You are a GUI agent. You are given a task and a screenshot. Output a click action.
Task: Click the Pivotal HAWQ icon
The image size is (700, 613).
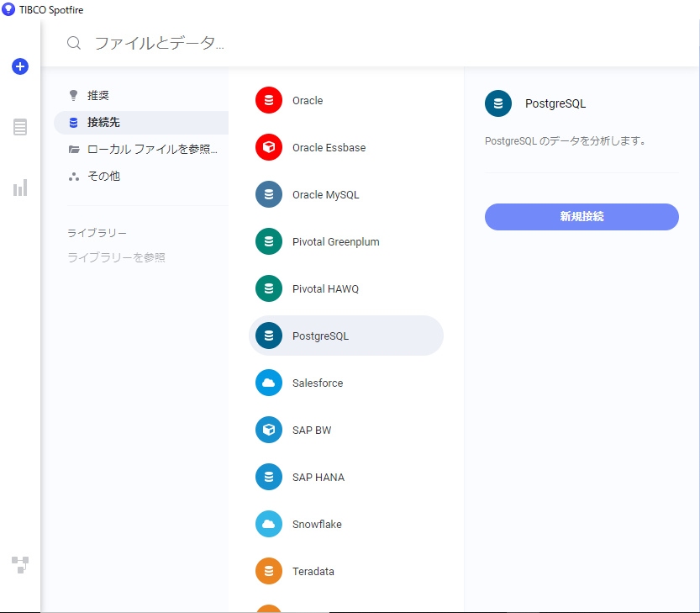click(269, 288)
